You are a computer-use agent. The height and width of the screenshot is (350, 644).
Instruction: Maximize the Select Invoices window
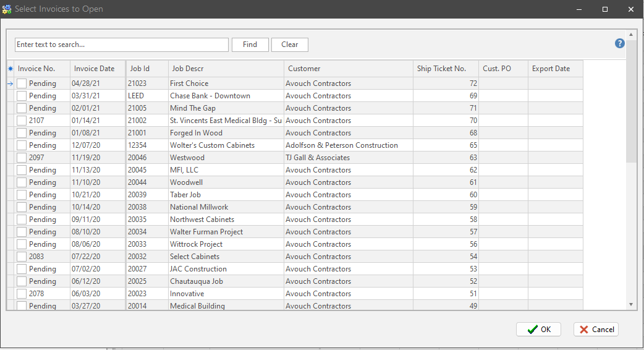605,9
